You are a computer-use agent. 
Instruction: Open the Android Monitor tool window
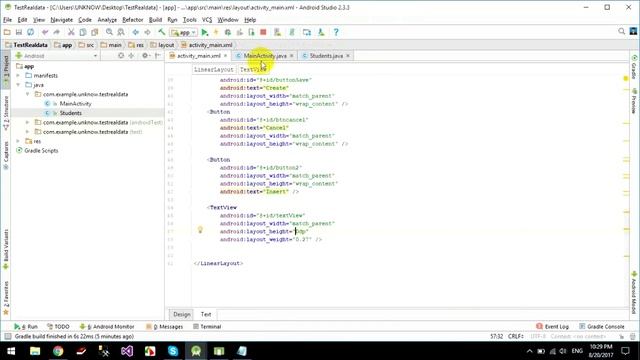[x=107, y=327]
